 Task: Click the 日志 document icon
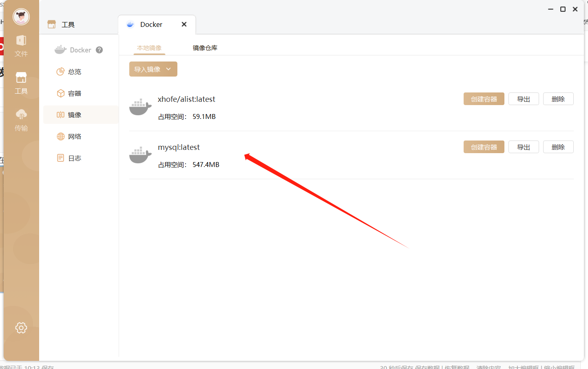60,158
